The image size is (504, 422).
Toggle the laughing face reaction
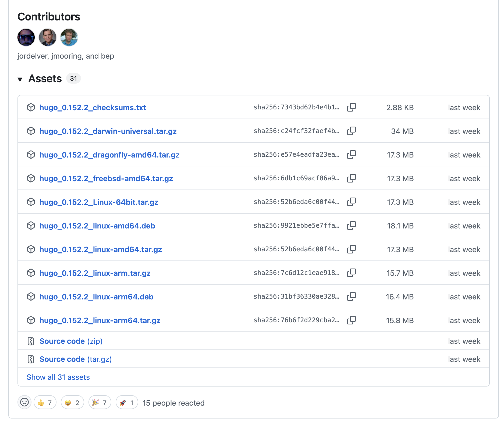click(x=72, y=402)
